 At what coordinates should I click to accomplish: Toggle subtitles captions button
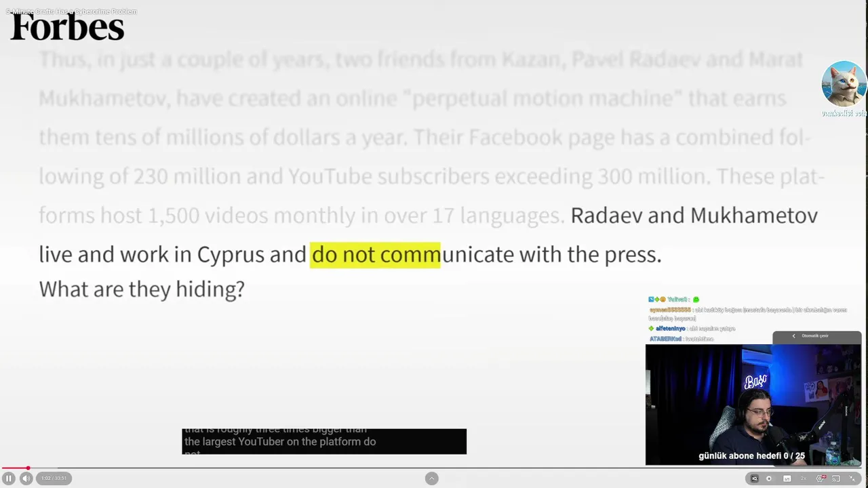(787, 479)
